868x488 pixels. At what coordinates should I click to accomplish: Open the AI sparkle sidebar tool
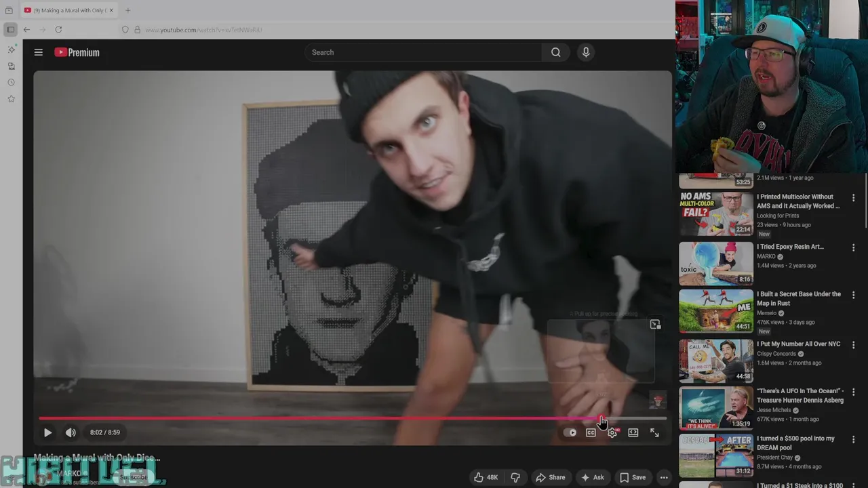[11, 49]
